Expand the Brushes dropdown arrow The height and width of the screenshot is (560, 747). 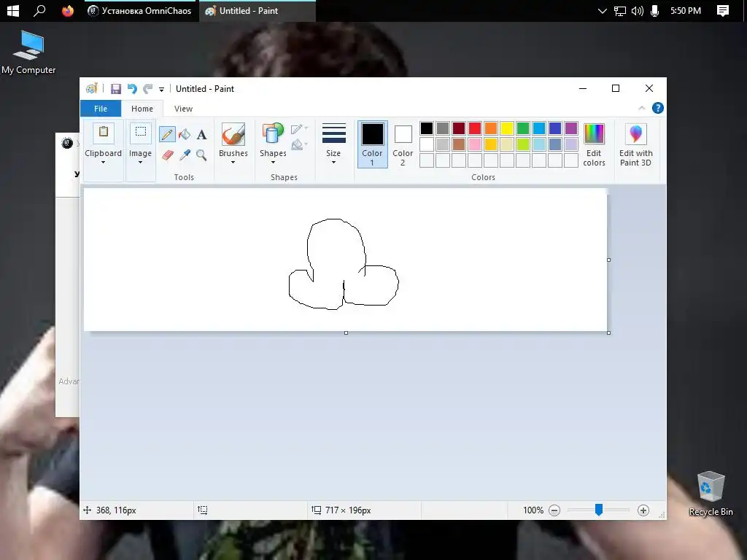tap(233, 163)
